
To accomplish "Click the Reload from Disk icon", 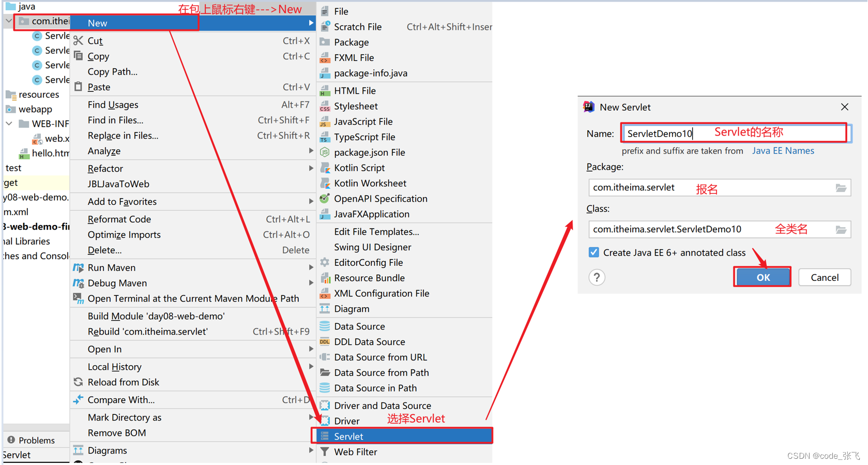I will coord(78,382).
